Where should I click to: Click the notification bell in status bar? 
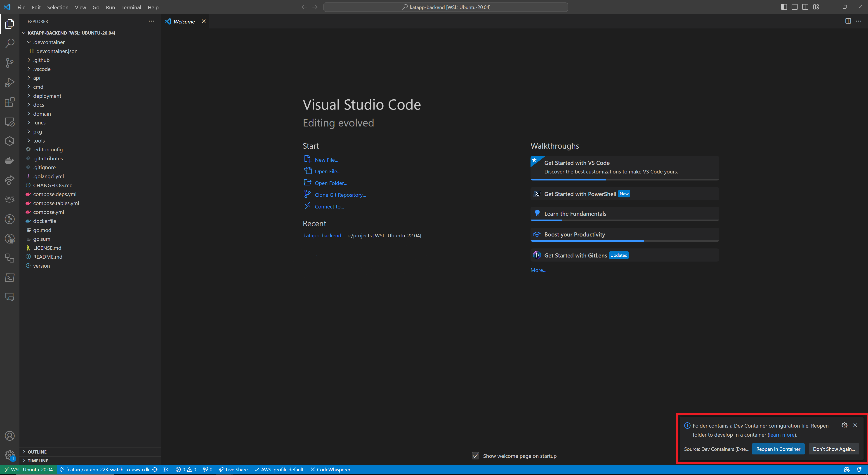coord(859,470)
